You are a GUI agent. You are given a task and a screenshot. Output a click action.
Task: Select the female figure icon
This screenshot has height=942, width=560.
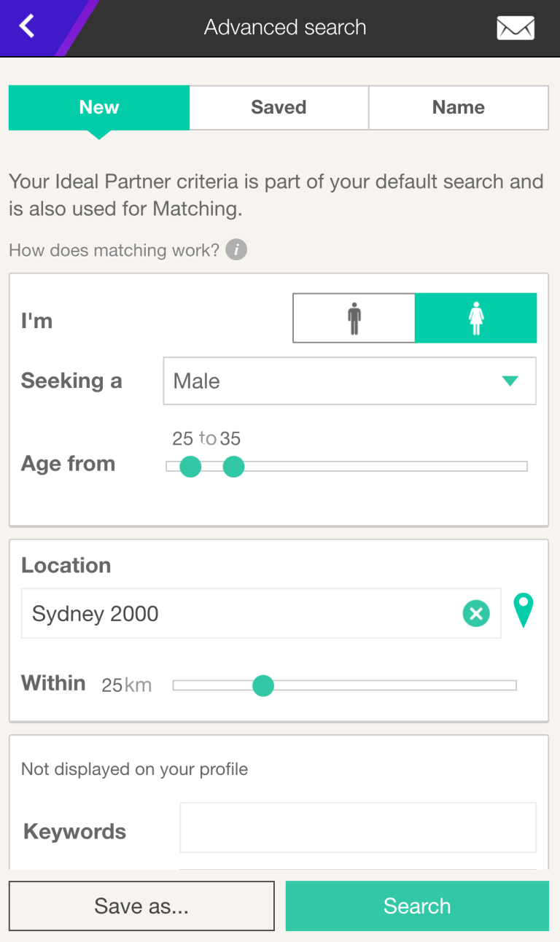pos(475,317)
